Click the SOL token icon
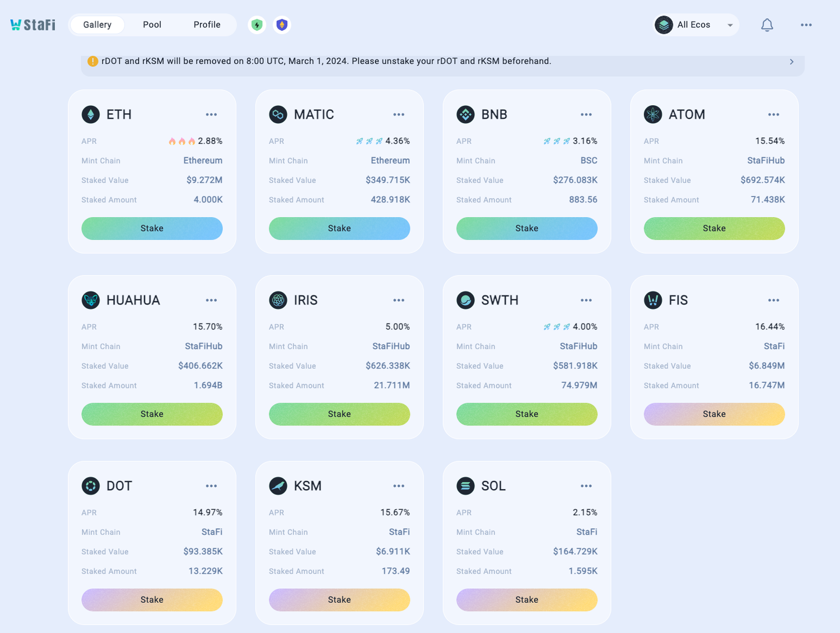This screenshot has height=633, width=840. click(465, 486)
